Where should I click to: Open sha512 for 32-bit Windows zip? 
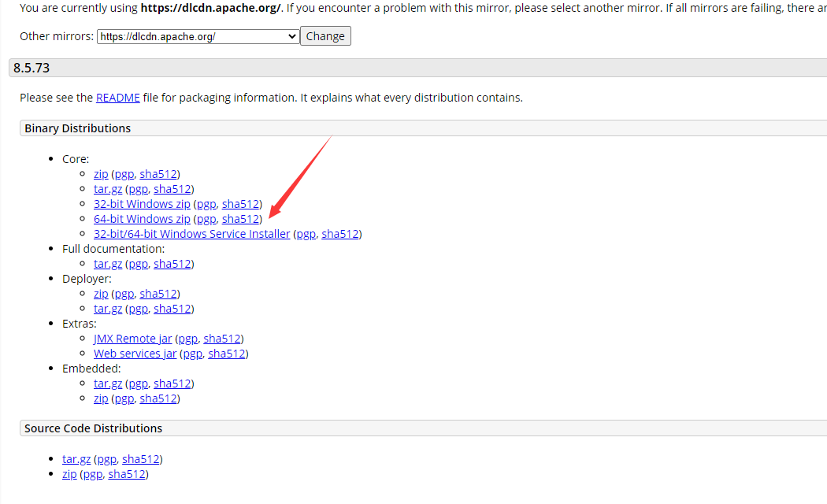(240, 204)
